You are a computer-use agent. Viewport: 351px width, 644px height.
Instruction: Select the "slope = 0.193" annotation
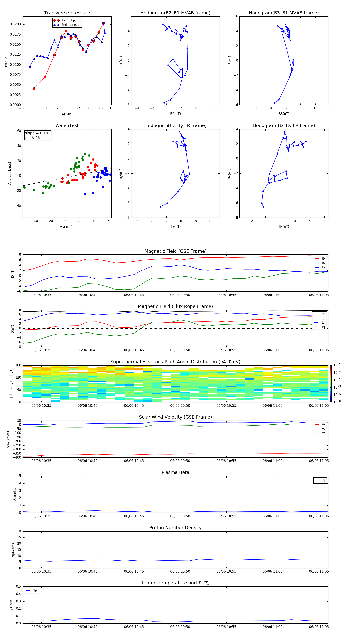pos(38,133)
